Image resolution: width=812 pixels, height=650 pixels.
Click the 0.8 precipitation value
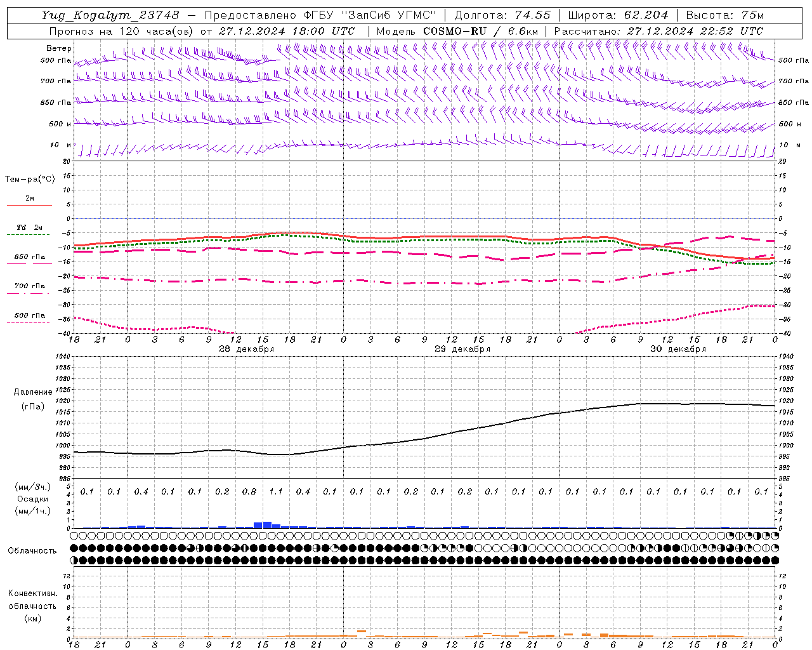pos(249,491)
